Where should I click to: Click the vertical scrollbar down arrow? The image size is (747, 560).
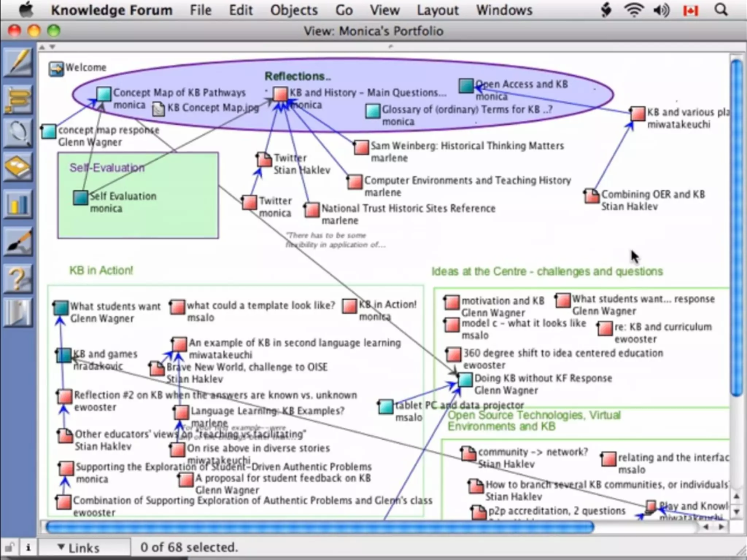pos(736,512)
